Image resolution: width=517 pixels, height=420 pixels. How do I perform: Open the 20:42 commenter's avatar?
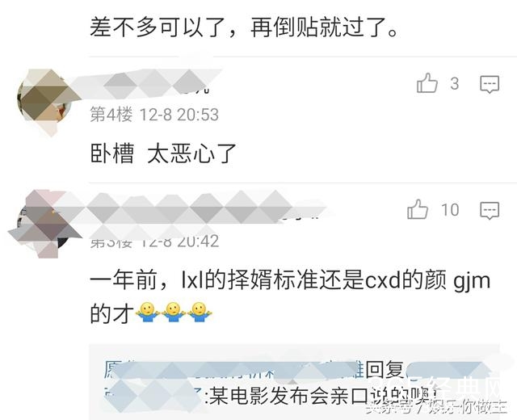coord(43,225)
